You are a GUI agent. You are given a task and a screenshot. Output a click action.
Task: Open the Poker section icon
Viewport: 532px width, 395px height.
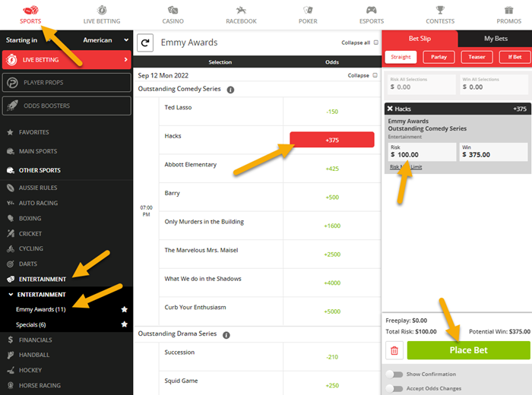[307, 14]
